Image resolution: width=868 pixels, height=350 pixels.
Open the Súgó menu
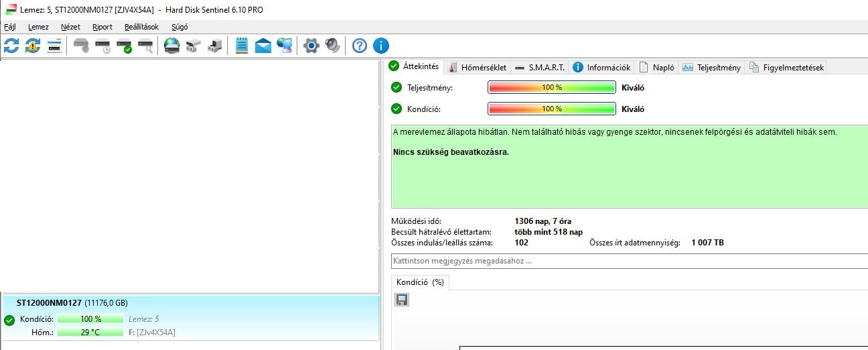[180, 27]
